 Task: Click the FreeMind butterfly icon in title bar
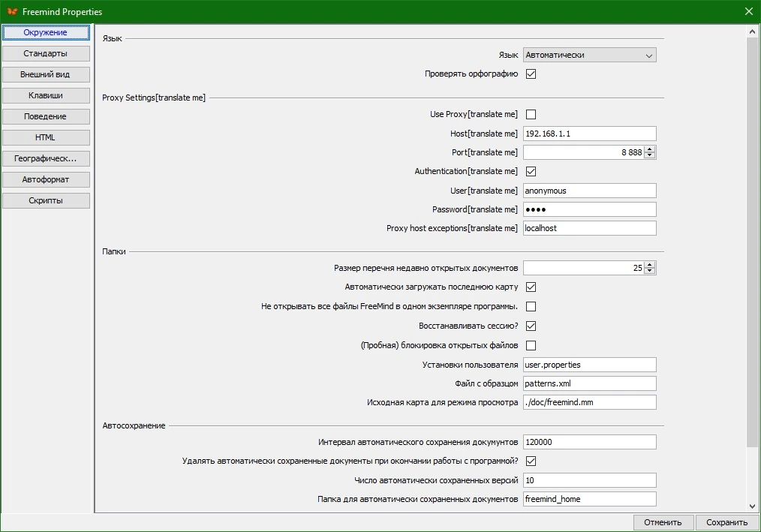(12, 11)
